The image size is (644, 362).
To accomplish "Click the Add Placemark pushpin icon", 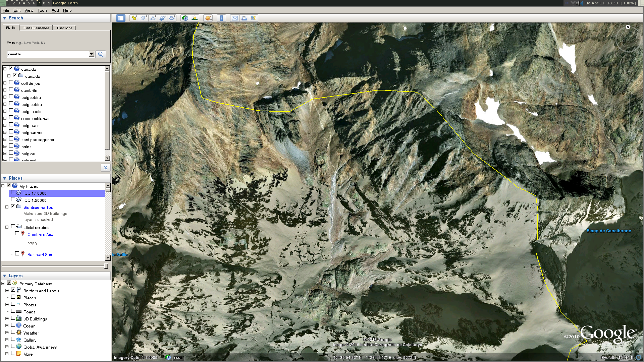I will pos(134,18).
